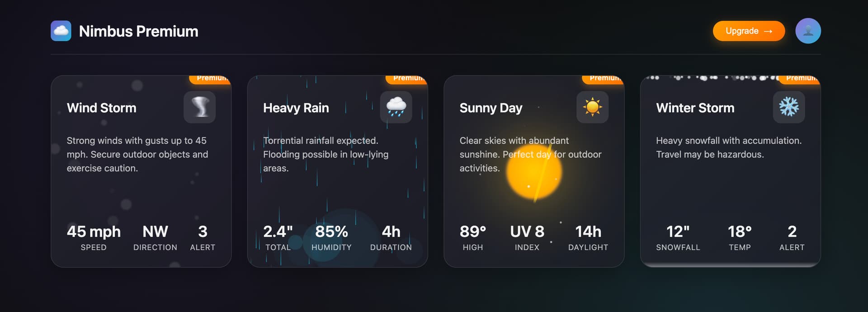Select the Premium badge on Sunny Day card
This screenshot has width=868, height=312.
point(604,79)
